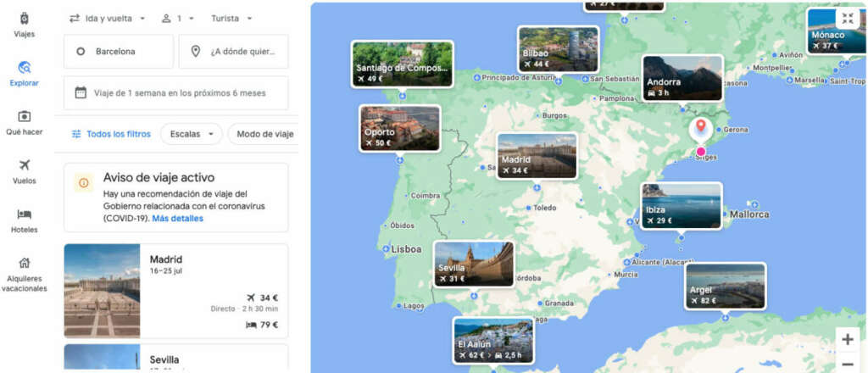Click the Lagos label on the map
The height and width of the screenshot is (373, 868).
(414, 305)
